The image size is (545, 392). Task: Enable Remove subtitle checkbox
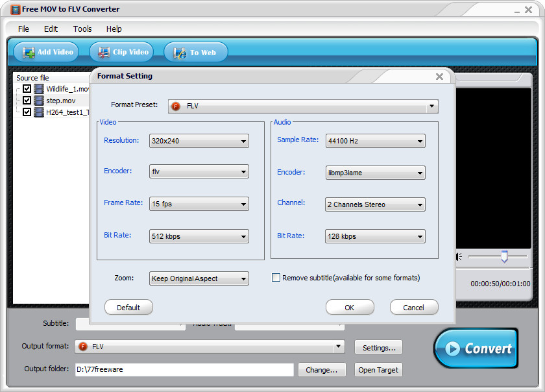pyautogui.click(x=276, y=278)
